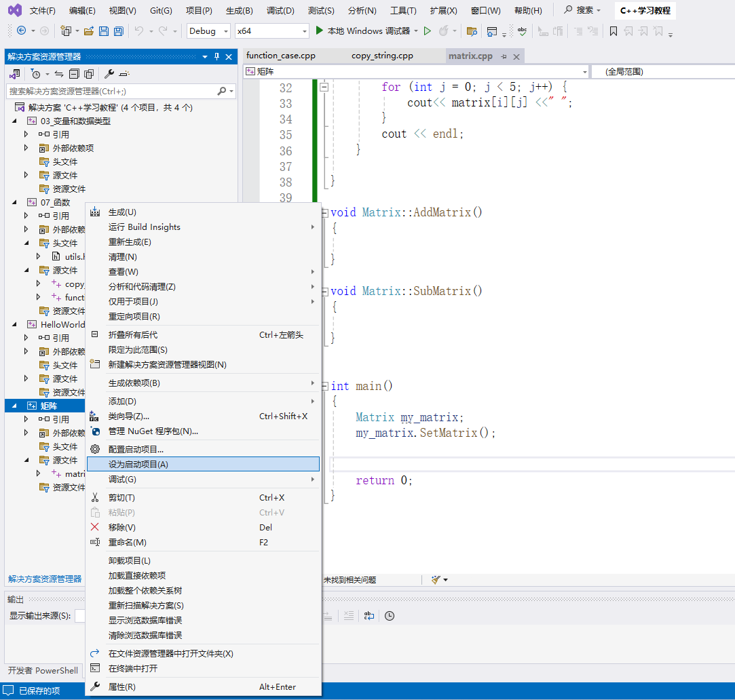Click Collapse All in Solution Explorer toolbar
This screenshot has height=700, width=735.
(x=74, y=73)
